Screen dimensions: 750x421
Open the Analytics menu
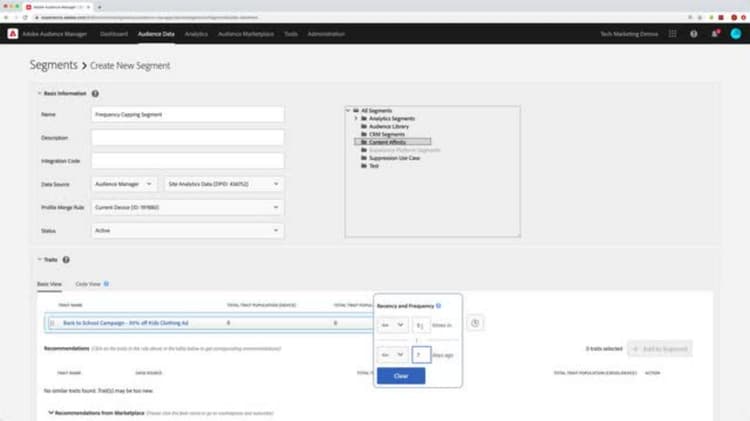[x=196, y=34]
